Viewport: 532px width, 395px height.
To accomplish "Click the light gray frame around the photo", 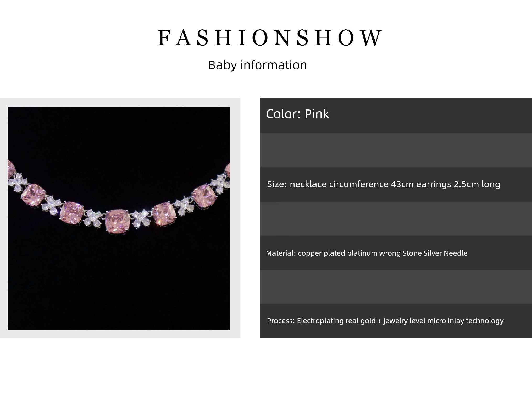I will pyautogui.click(x=120, y=102).
